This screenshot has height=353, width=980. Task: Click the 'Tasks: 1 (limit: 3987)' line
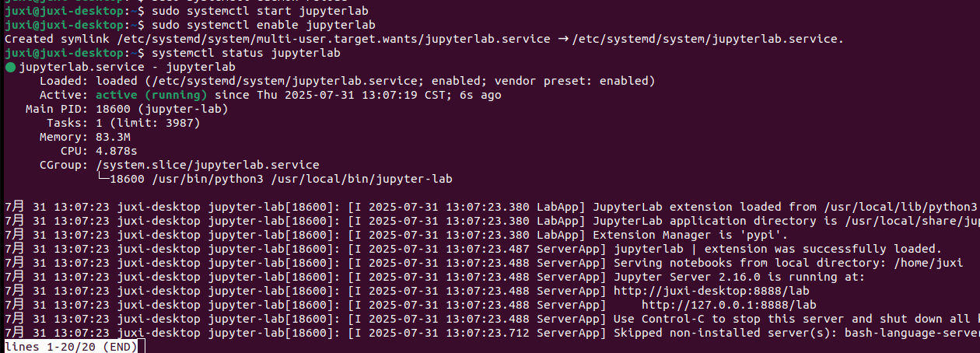(124, 123)
